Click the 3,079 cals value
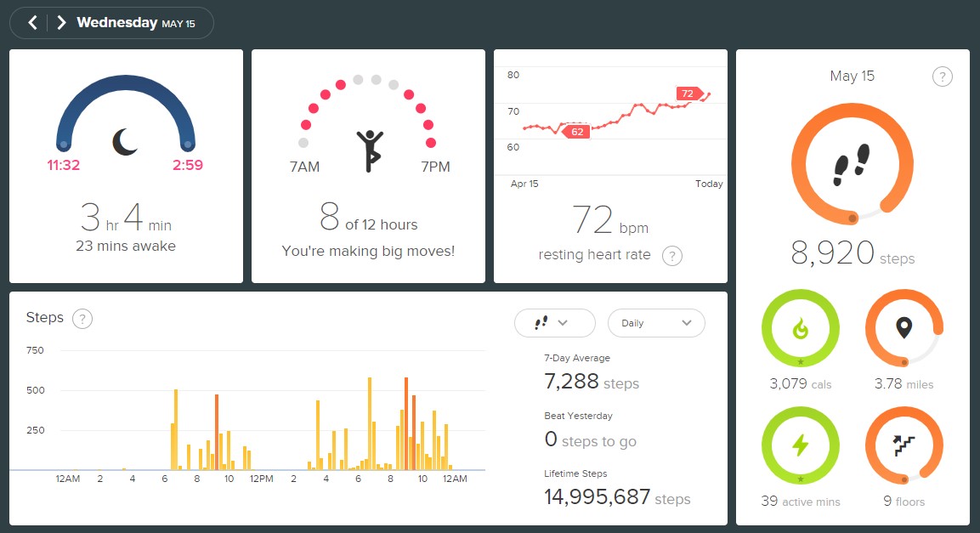 click(800, 383)
